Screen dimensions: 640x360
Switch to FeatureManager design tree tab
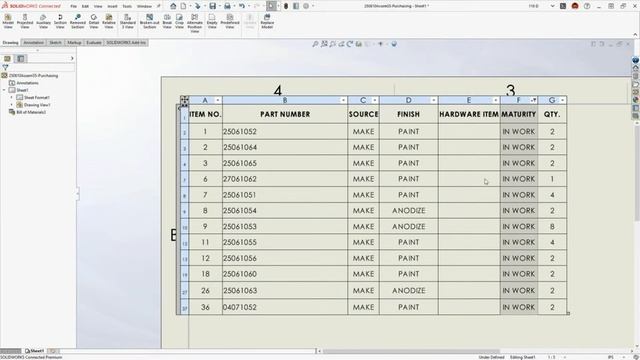coord(7,59)
